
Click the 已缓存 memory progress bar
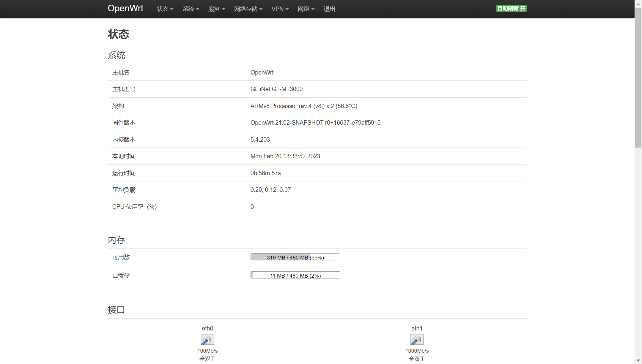pyautogui.click(x=295, y=275)
